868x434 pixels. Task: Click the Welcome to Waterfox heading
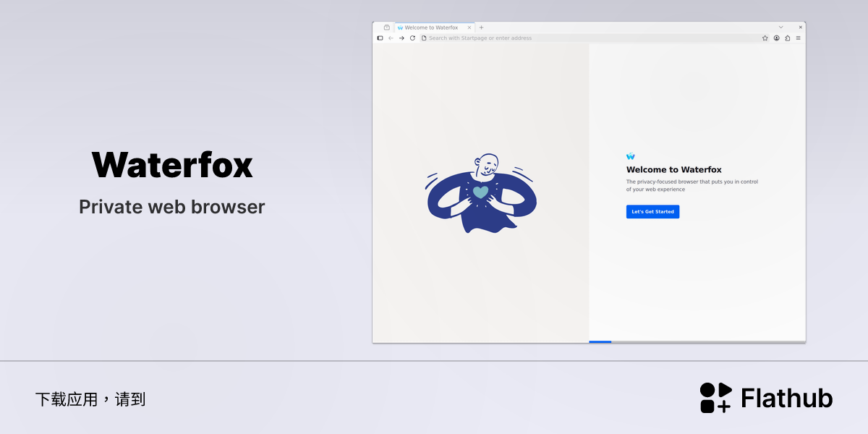[x=674, y=170]
